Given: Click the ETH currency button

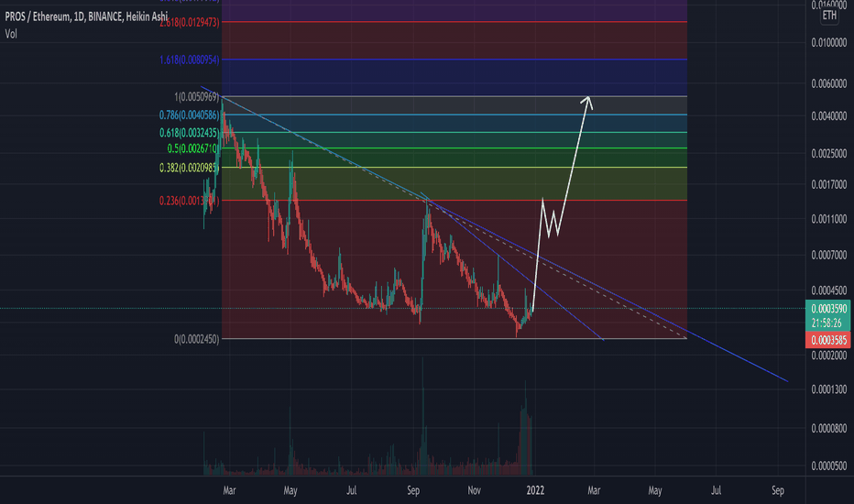Looking at the screenshot, I should (x=829, y=16).
